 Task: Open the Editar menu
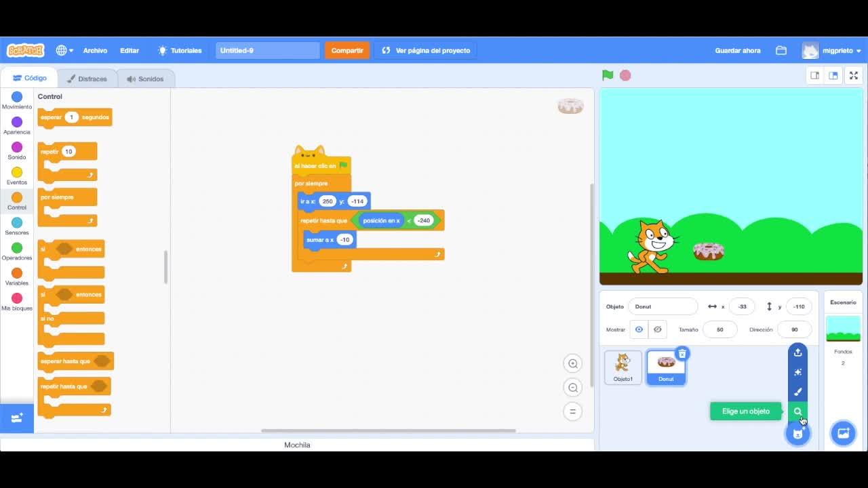(x=130, y=50)
